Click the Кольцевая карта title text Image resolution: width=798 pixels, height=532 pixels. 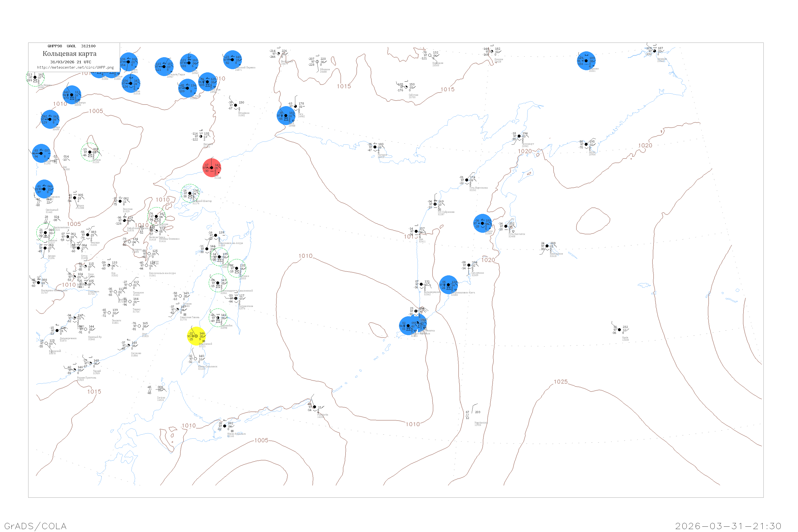pos(69,54)
